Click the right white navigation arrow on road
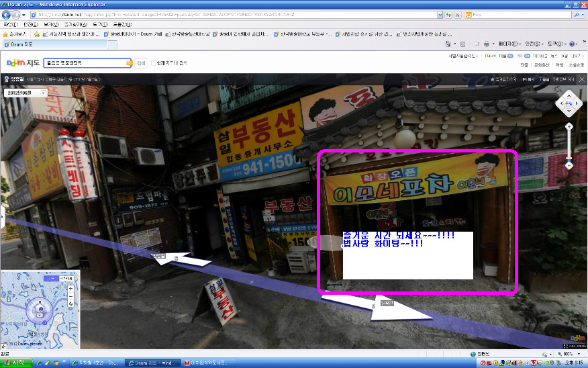588x368 pixels. [377, 308]
